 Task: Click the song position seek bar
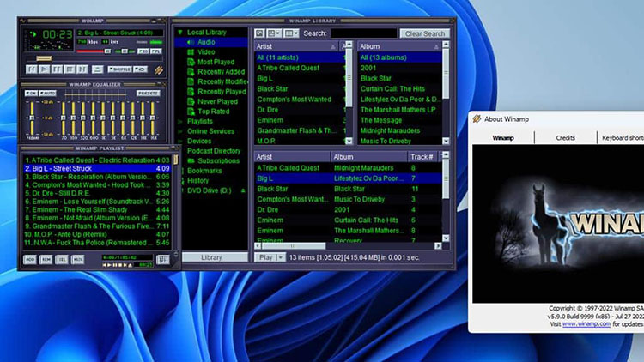pyautogui.click(x=93, y=58)
